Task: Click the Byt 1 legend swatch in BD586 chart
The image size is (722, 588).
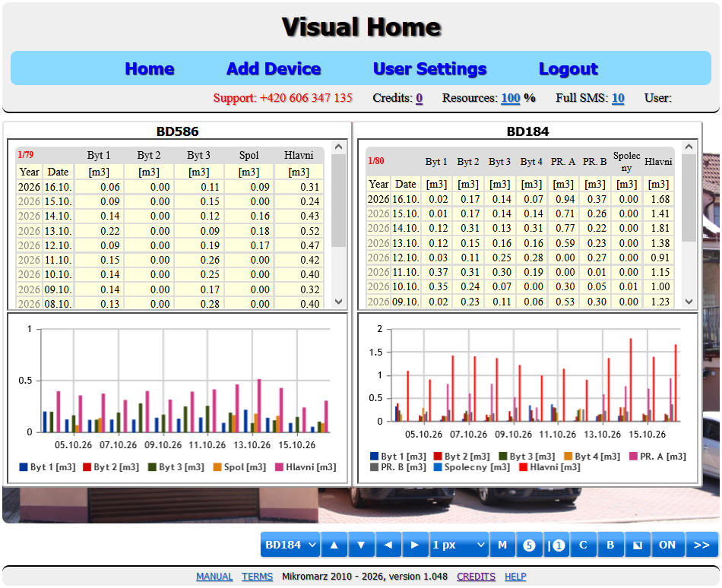Action: [24, 467]
